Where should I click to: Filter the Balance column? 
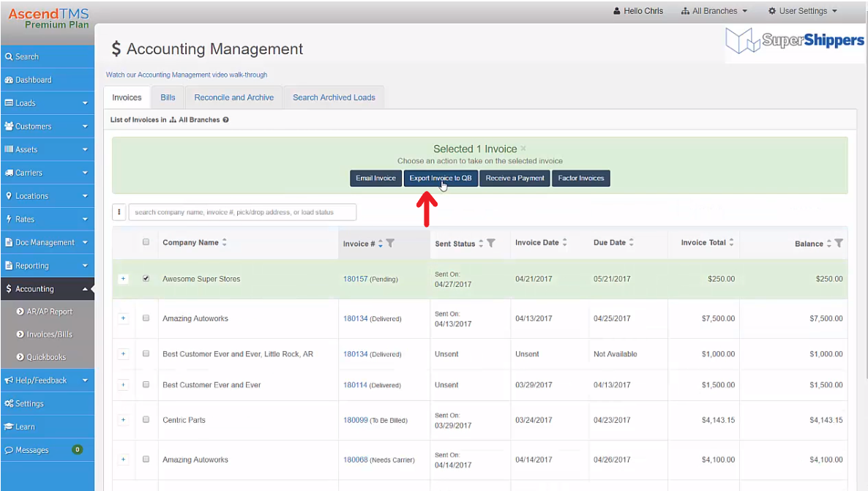pyautogui.click(x=839, y=243)
